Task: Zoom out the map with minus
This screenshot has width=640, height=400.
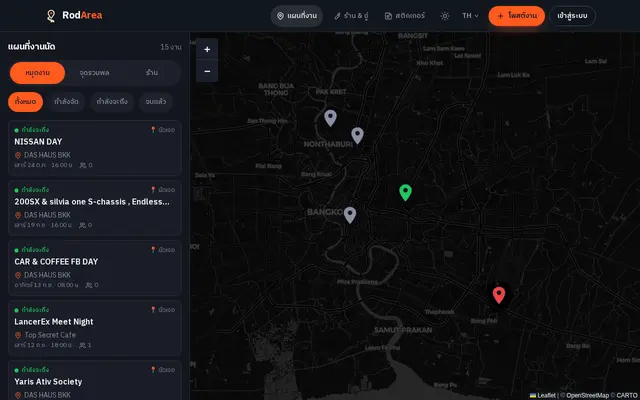Action: point(207,71)
